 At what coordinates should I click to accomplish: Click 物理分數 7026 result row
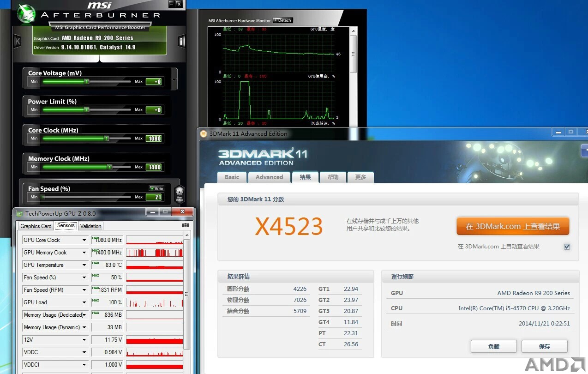pyautogui.click(x=267, y=300)
